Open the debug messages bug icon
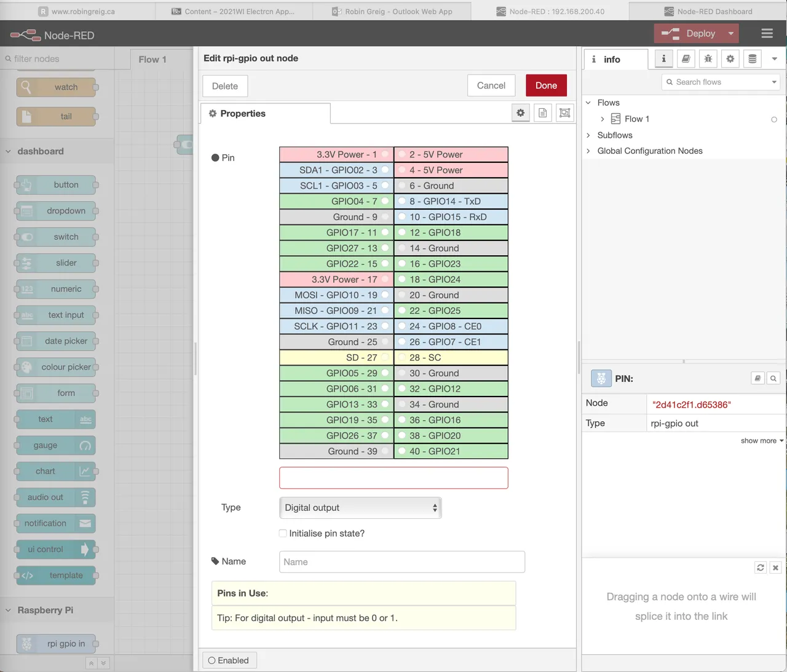The image size is (787, 672). tap(708, 59)
